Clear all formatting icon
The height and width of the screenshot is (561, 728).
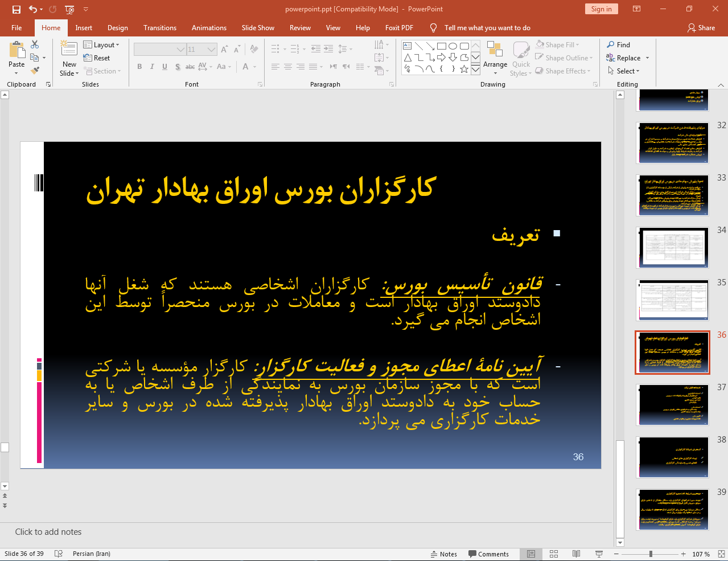(x=254, y=50)
